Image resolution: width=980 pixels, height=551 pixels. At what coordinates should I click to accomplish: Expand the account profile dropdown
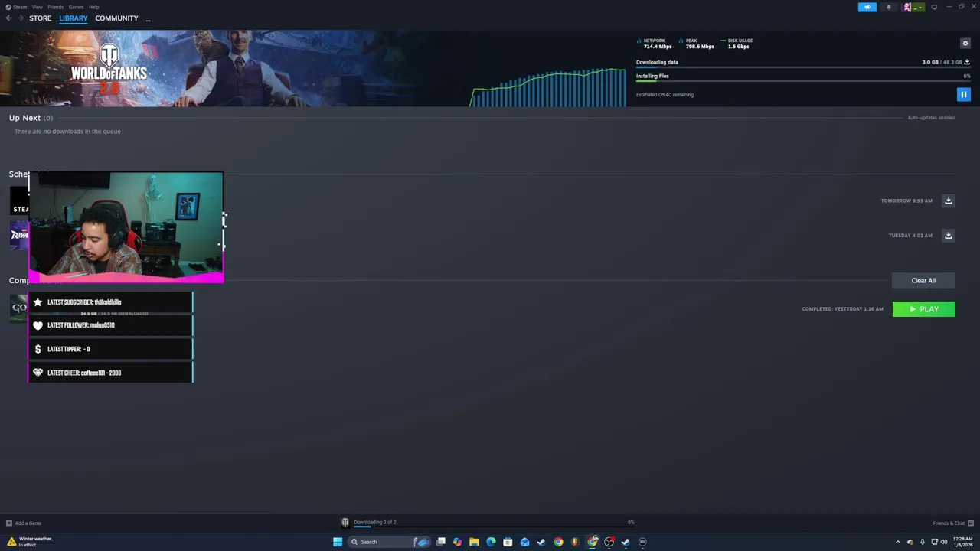coord(913,7)
